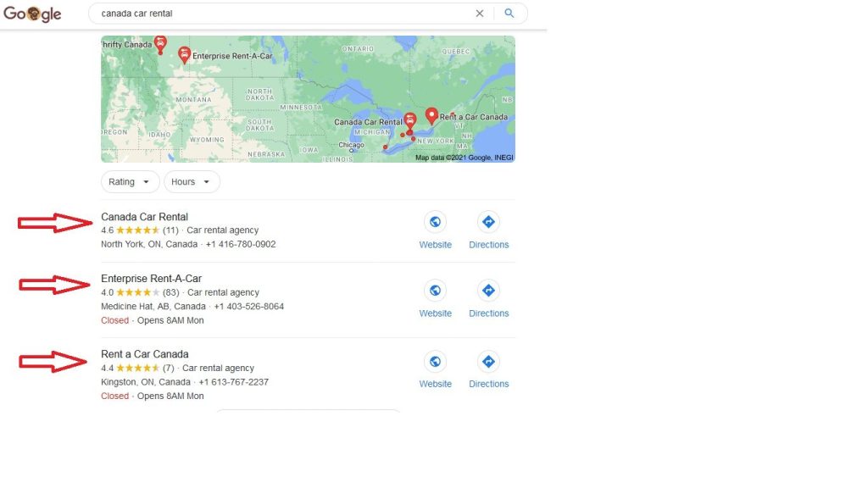868x488 pixels.
Task: Click the Canada Car Rental map pin
Action: 409,121
